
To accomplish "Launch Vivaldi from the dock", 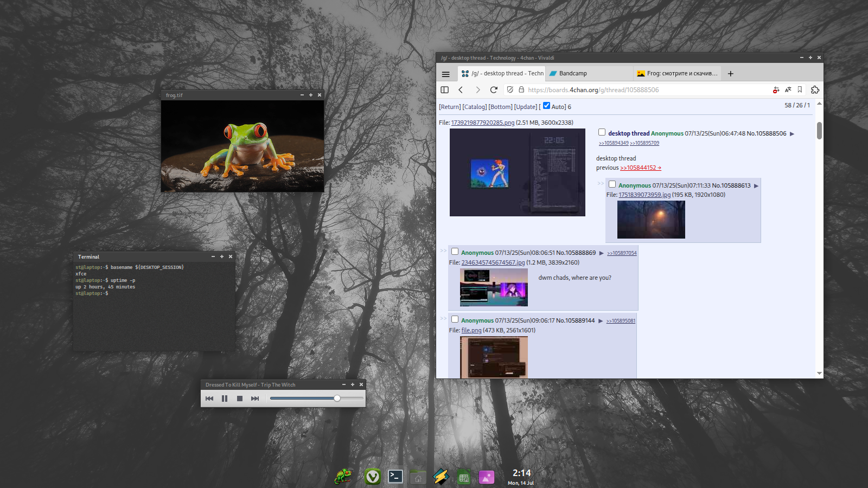I will tap(372, 477).
